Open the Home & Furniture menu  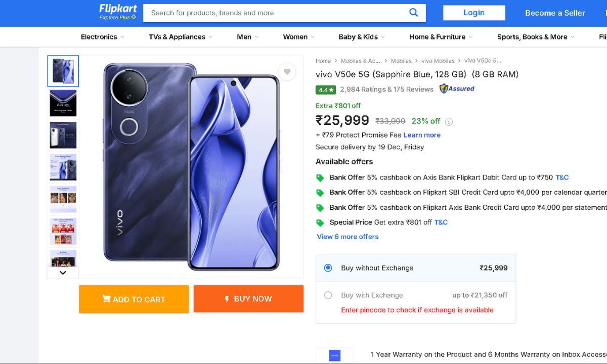pyautogui.click(x=441, y=37)
